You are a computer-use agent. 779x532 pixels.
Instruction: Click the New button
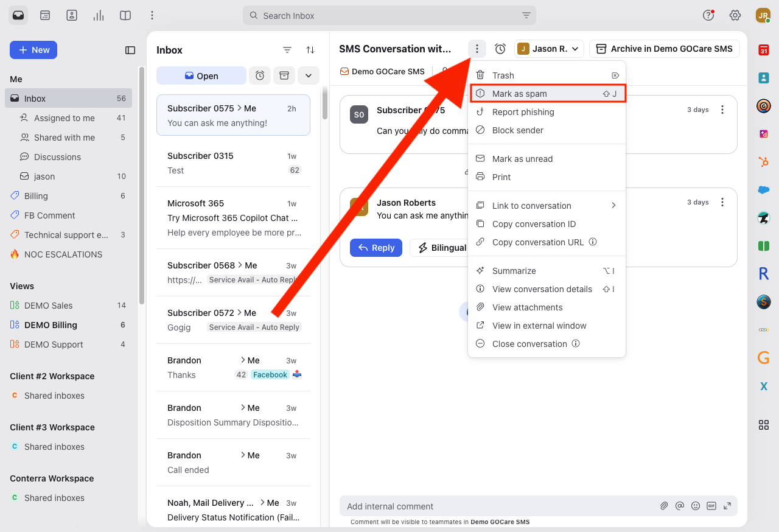[x=33, y=50]
